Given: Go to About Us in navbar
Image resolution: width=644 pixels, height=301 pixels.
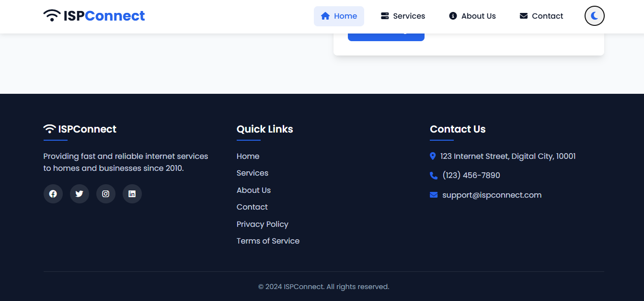Looking at the screenshot, I should (472, 16).
